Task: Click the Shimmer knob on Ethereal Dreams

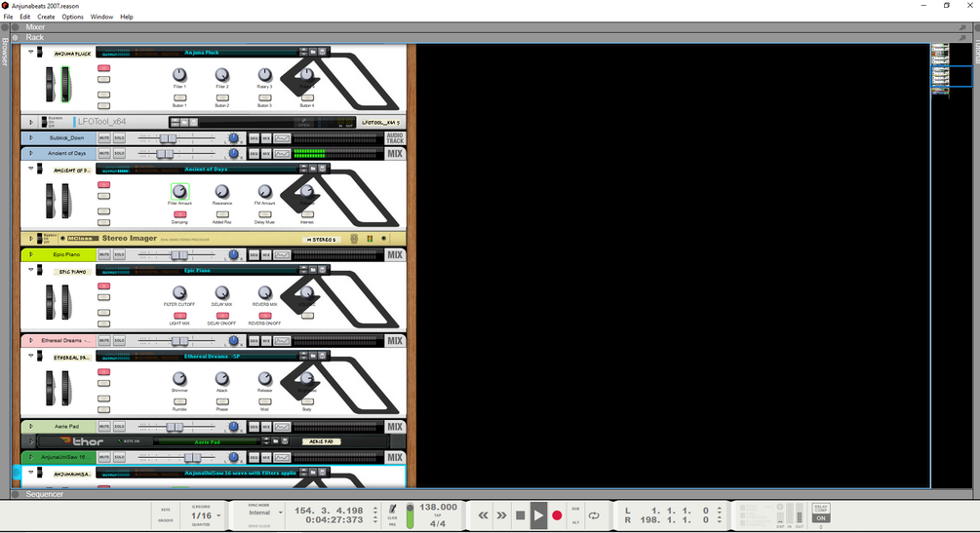Action: (x=179, y=379)
